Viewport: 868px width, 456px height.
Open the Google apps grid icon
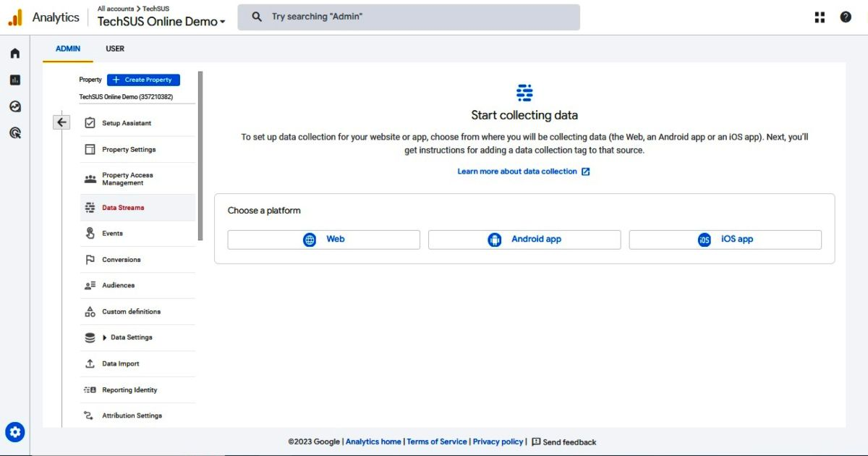[820, 17]
